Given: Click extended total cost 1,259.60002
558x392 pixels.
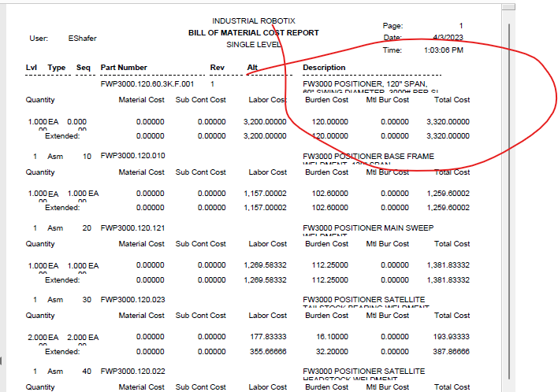Looking at the screenshot, I should click(448, 208).
